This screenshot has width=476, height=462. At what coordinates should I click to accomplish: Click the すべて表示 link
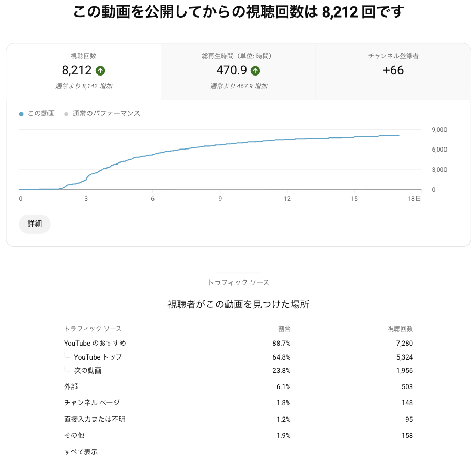coord(81,452)
